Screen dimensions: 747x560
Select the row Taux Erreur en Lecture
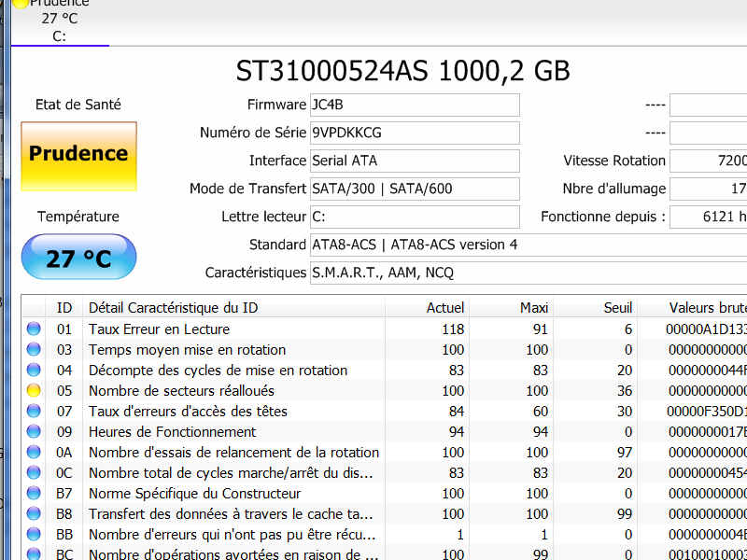coord(385,329)
